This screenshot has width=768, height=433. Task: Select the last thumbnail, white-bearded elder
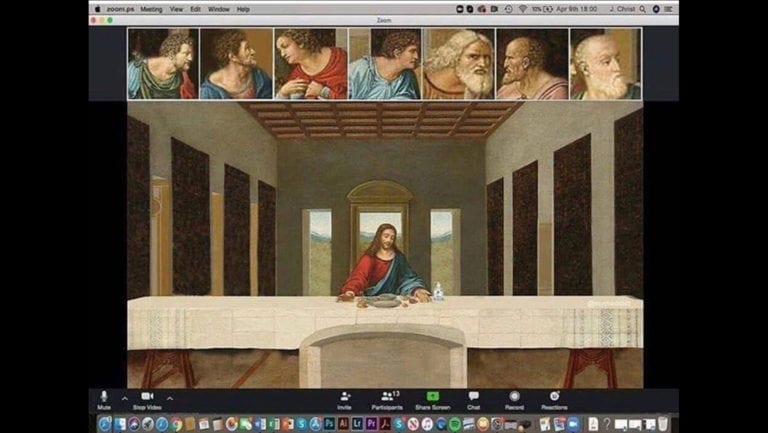pos(606,64)
